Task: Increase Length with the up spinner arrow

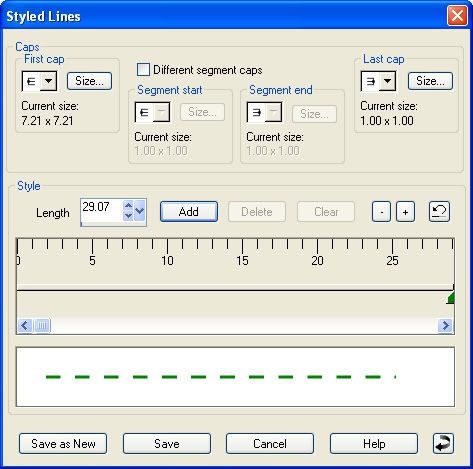Action: click(128, 205)
